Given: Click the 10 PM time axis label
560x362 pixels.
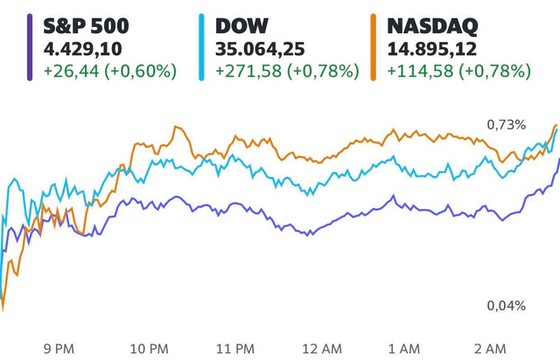Looking at the screenshot, I should click(149, 349).
